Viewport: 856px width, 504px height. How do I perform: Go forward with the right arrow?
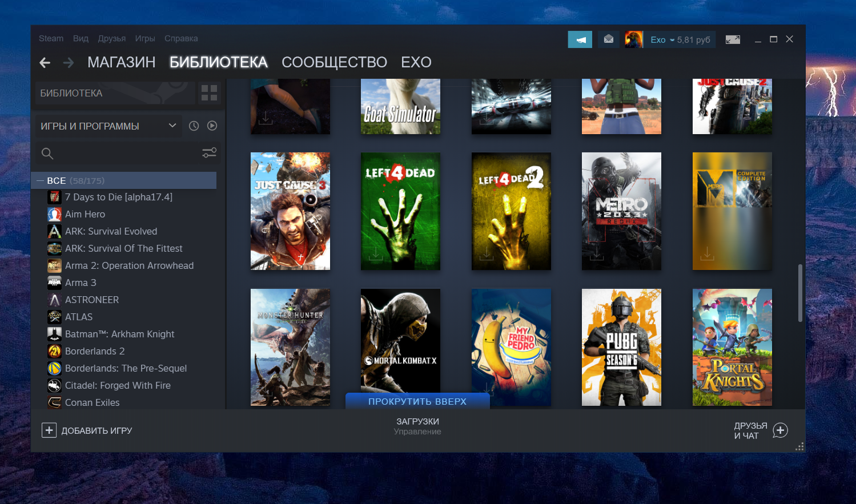point(68,63)
